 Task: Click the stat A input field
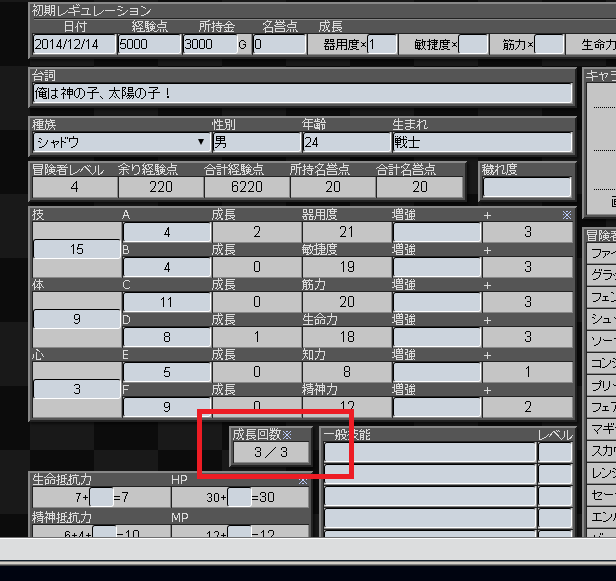coord(166,232)
